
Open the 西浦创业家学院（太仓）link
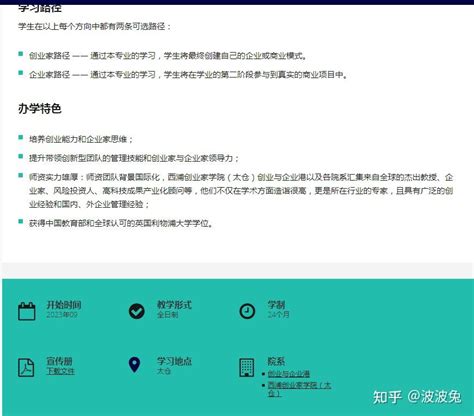299,389
